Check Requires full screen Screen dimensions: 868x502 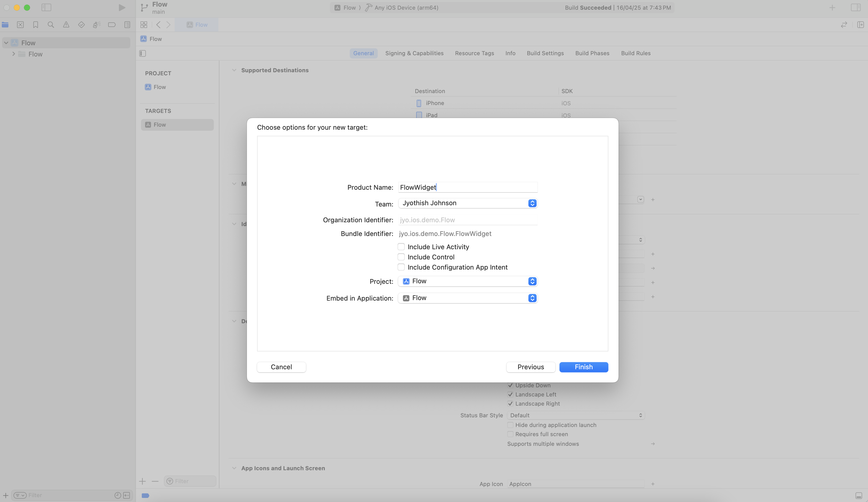[x=510, y=434]
